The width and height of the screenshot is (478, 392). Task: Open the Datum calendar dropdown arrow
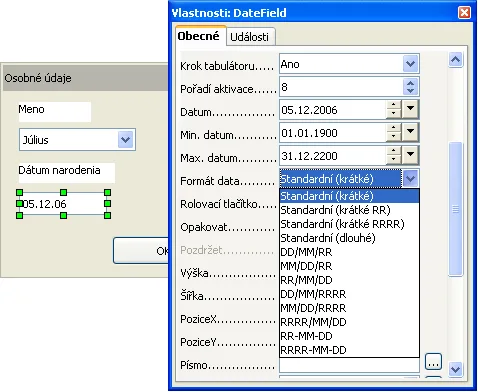410,109
